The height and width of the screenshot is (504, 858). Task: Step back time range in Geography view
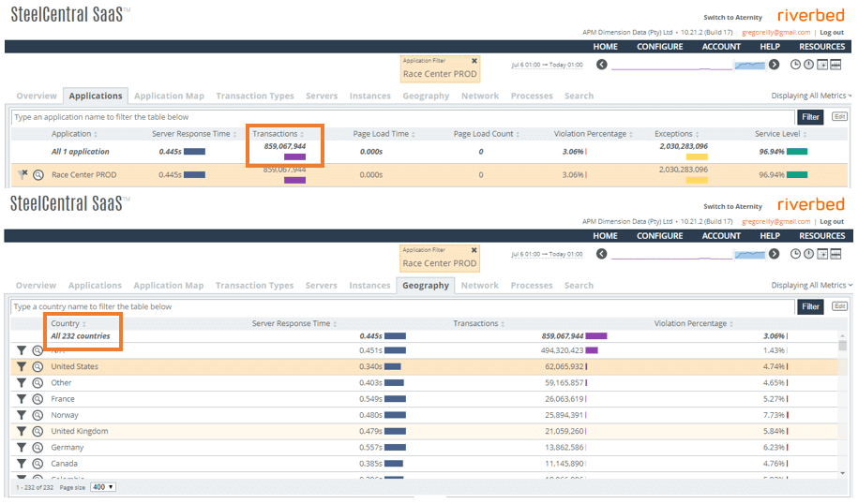point(601,254)
